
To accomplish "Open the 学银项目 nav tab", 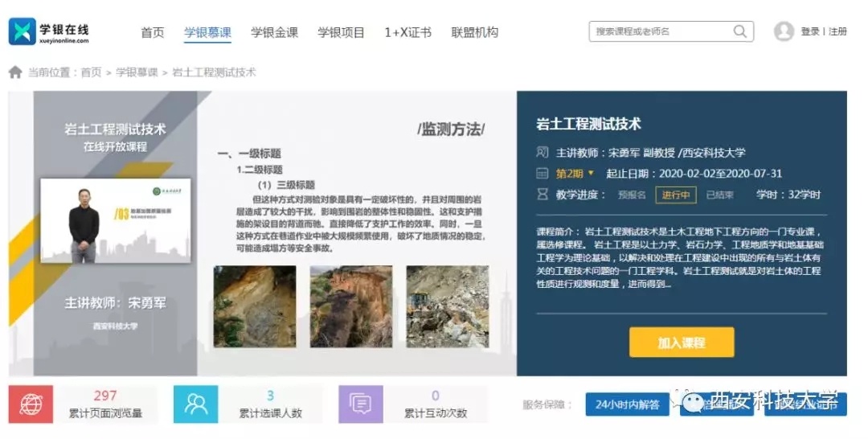I will coord(341,32).
